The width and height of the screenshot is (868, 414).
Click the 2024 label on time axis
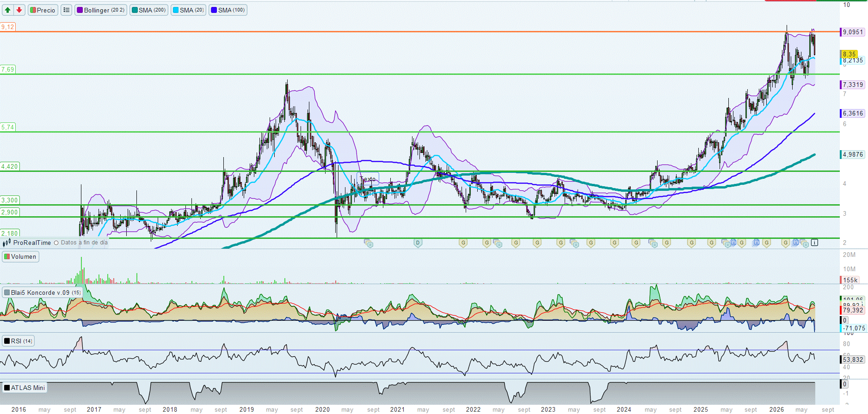tap(624, 409)
